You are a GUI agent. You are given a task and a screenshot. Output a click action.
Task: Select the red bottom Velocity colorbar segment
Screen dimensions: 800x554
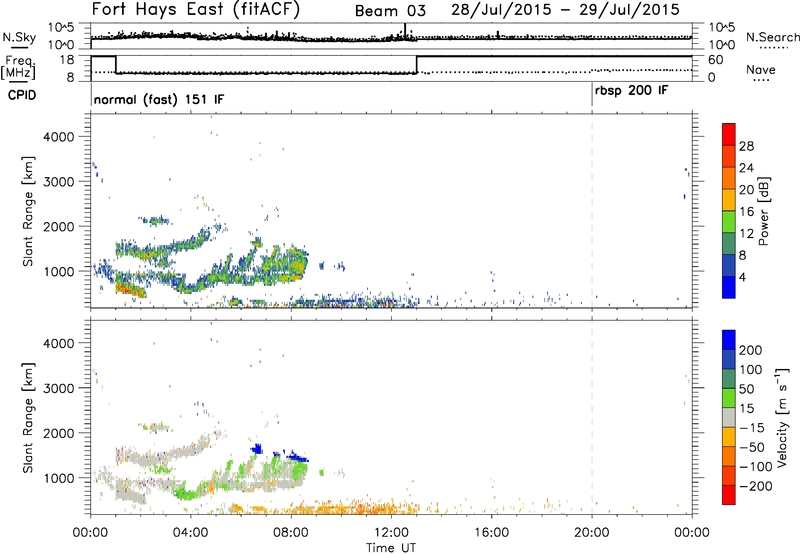[729, 495]
